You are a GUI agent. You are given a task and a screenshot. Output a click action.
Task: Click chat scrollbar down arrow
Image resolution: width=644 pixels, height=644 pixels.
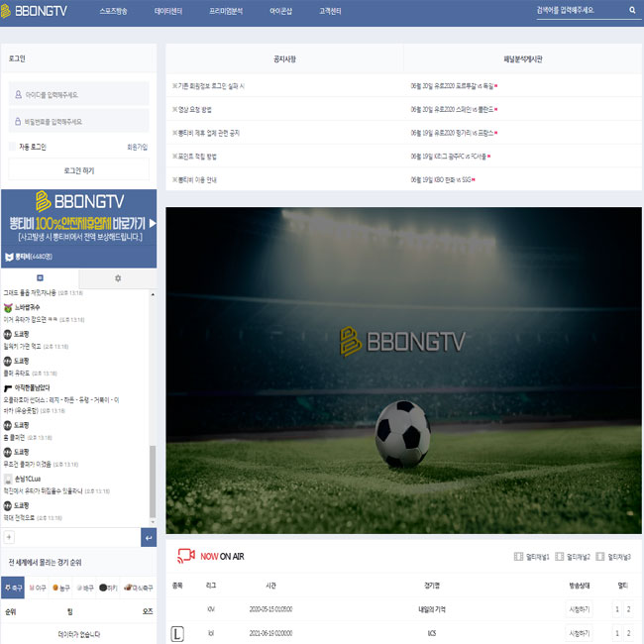(153, 522)
